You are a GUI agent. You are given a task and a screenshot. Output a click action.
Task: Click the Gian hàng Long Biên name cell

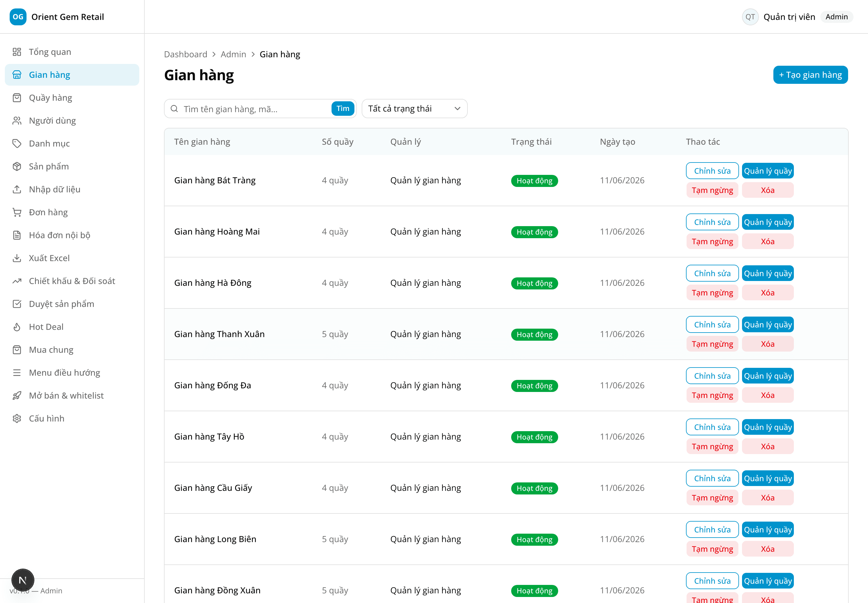[215, 539]
